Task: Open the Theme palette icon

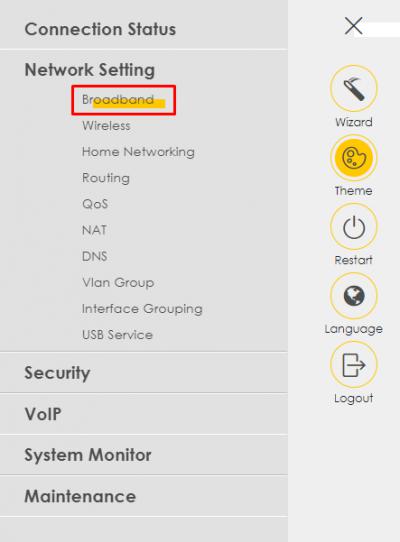Action: pos(353,158)
